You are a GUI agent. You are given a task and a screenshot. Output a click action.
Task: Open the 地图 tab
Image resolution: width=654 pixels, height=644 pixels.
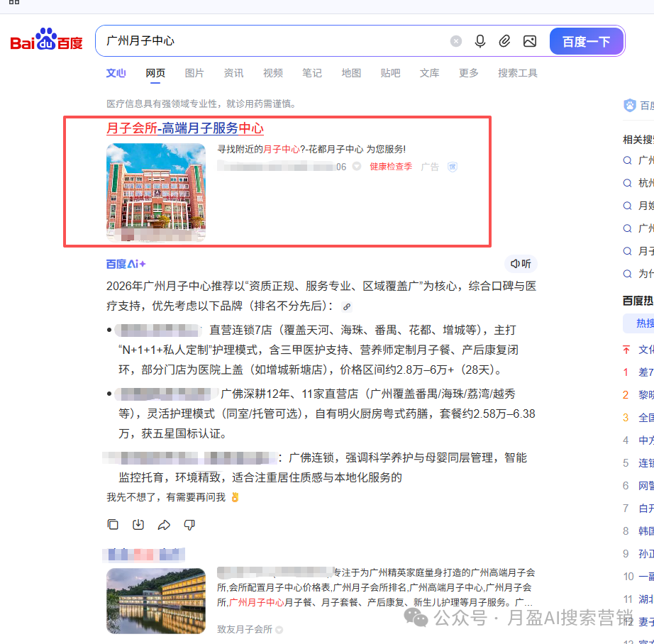(351, 73)
